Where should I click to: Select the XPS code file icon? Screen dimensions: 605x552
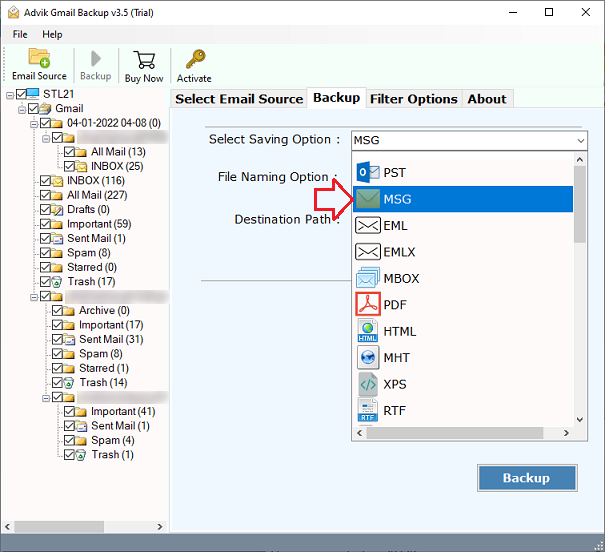click(x=368, y=384)
